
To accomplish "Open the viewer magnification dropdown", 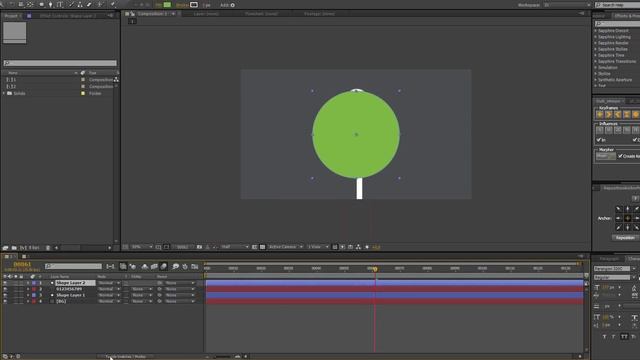I will 142,247.
